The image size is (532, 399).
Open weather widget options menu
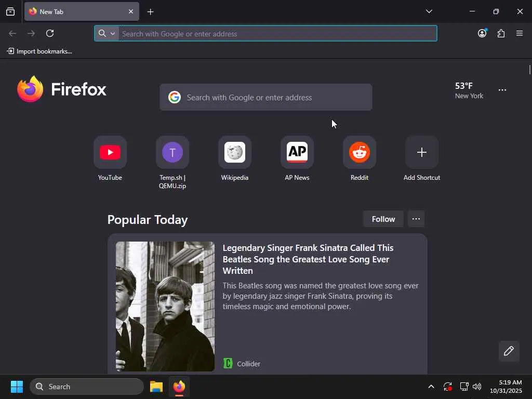(502, 90)
